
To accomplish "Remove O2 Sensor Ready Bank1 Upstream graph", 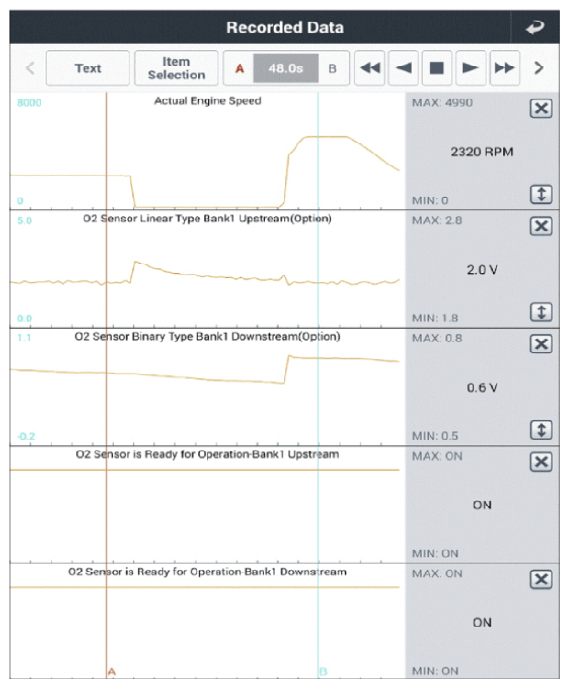I will tap(541, 462).
